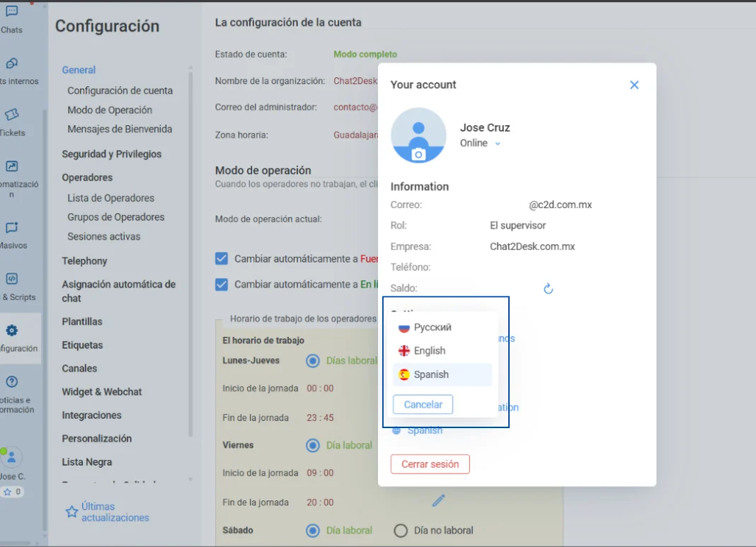Click the star icon beside Últimas actualizaciones
The width and height of the screenshot is (756, 547).
tap(71, 512)
